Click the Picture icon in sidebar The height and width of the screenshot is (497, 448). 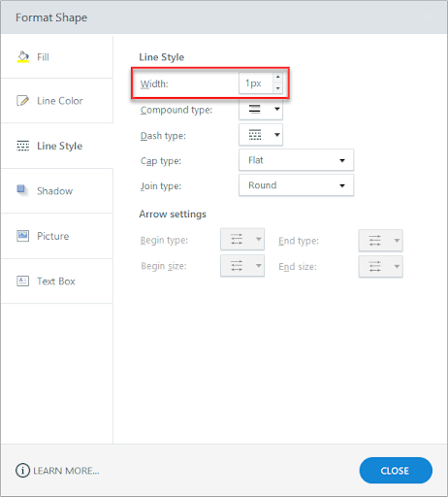[x=22, y=236]
